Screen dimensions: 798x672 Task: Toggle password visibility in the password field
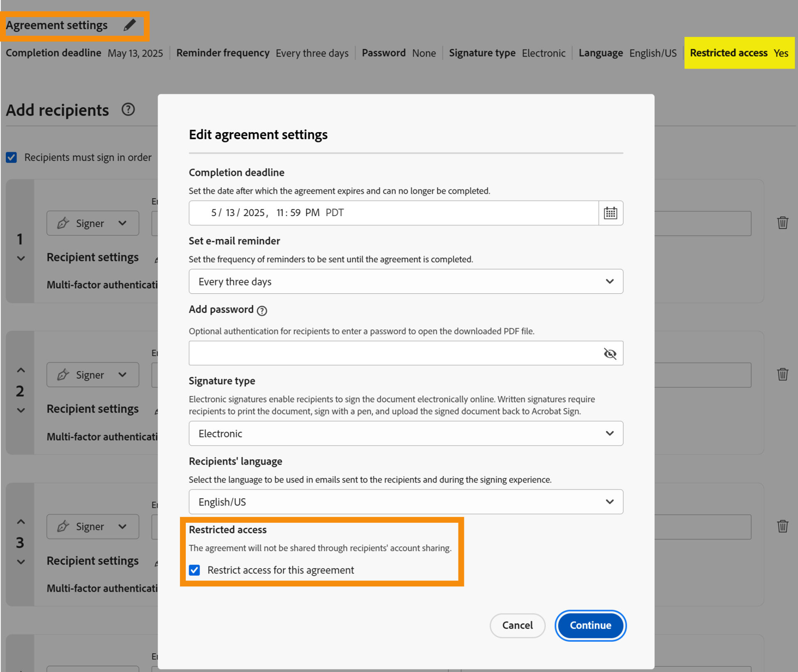pyautogui.click(x=610, y=354)
